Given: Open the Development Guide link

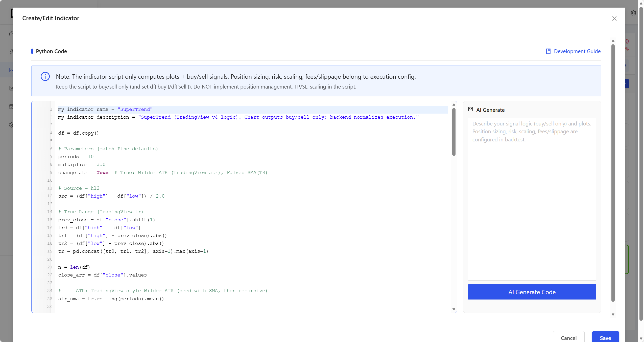Looking at the screenshot, I should [x=577, y=51].
